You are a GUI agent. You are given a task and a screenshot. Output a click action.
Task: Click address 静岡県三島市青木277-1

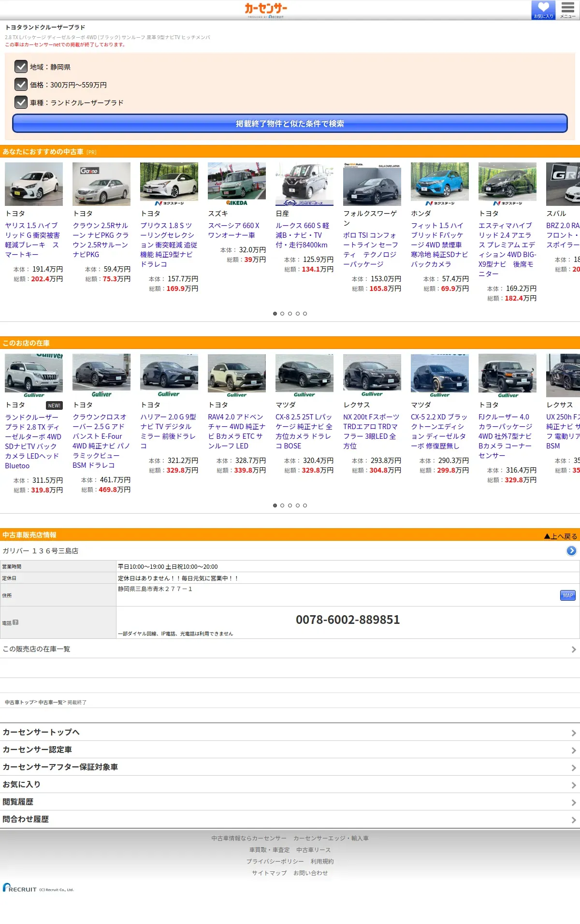point(155,589)
